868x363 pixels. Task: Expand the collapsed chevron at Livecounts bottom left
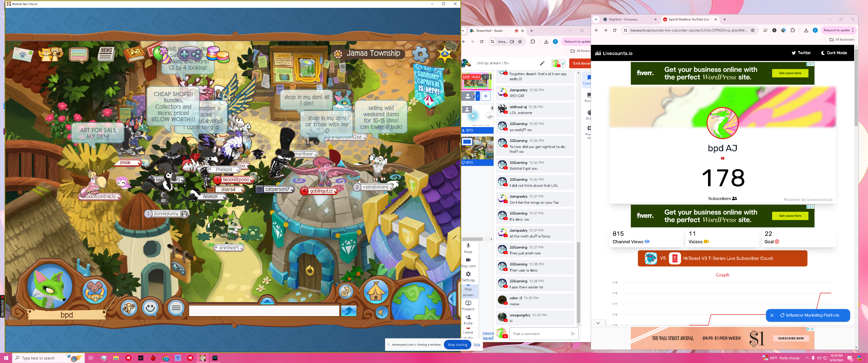coord(598,323)
